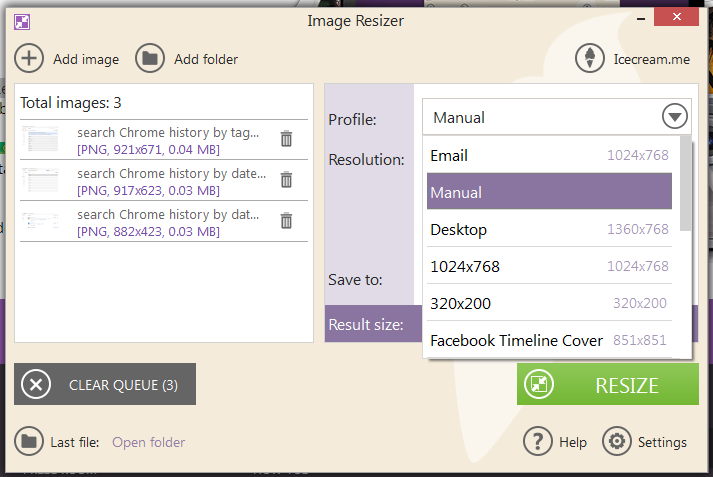Choose Facebook Timeline Cover profile

[x=549, y=340]
